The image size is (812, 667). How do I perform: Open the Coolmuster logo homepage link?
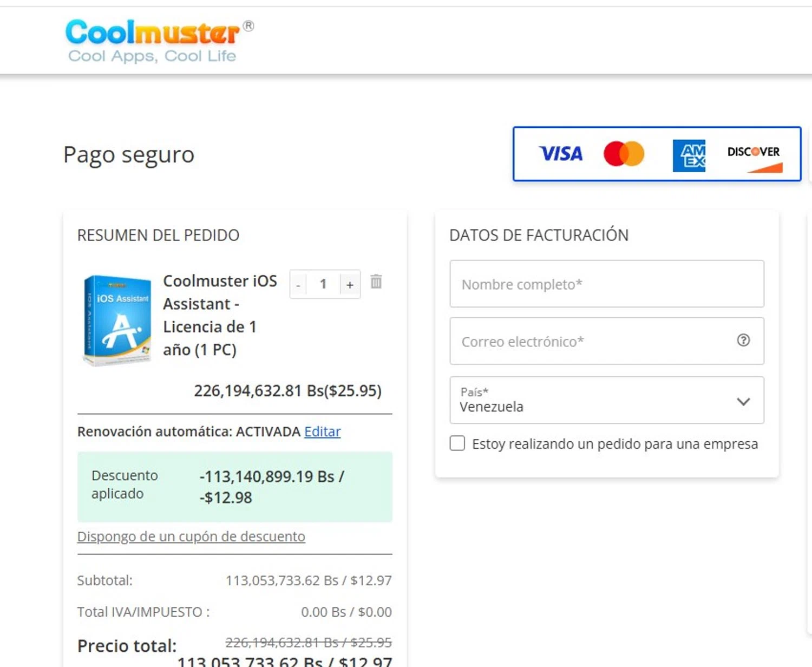(x=159, y=41)
